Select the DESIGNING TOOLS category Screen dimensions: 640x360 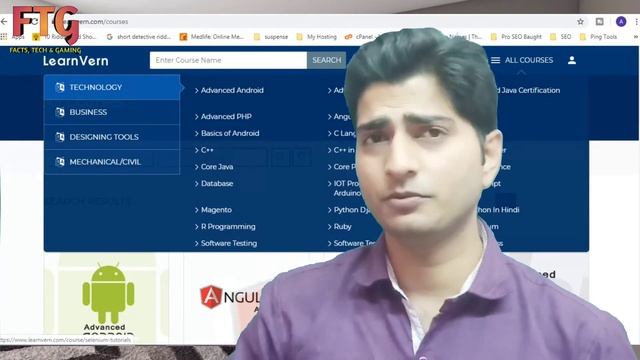112,137
